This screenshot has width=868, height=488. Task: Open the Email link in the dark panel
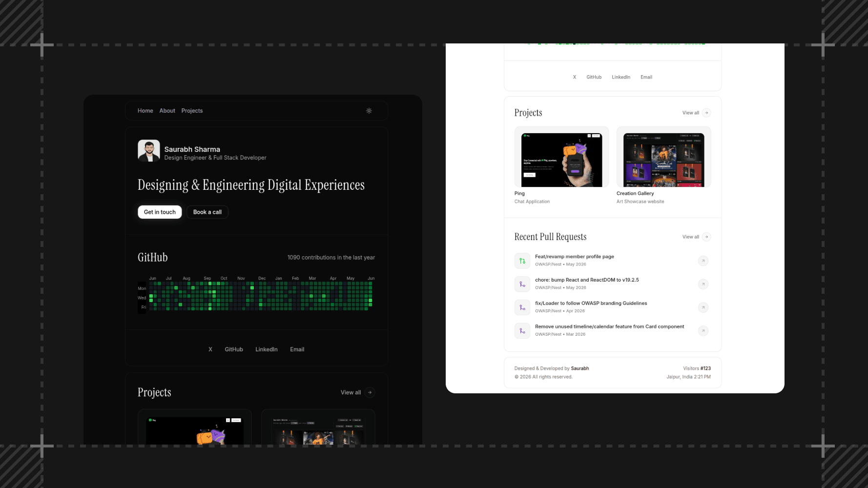[x=297, y=349]
